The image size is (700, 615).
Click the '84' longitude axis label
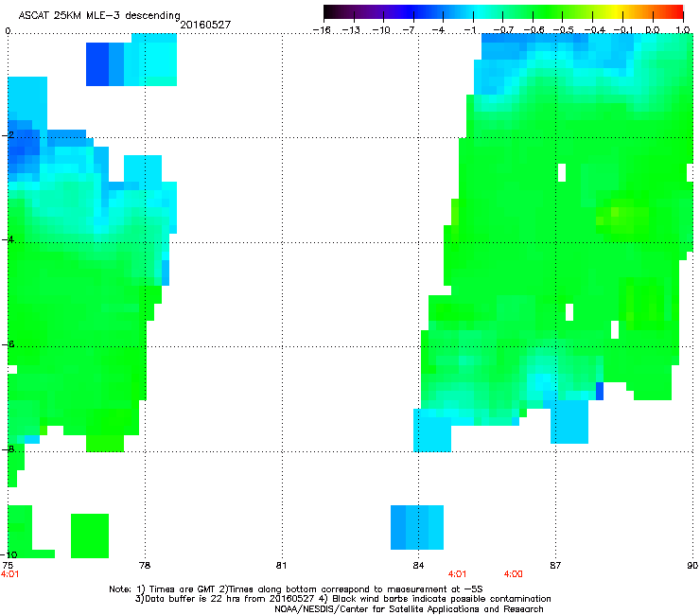click(418, 566)
